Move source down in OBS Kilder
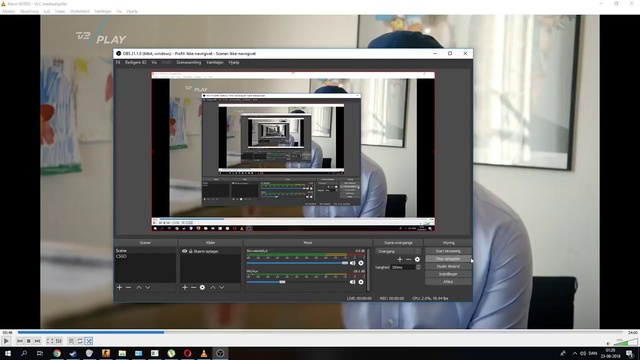 222,287
